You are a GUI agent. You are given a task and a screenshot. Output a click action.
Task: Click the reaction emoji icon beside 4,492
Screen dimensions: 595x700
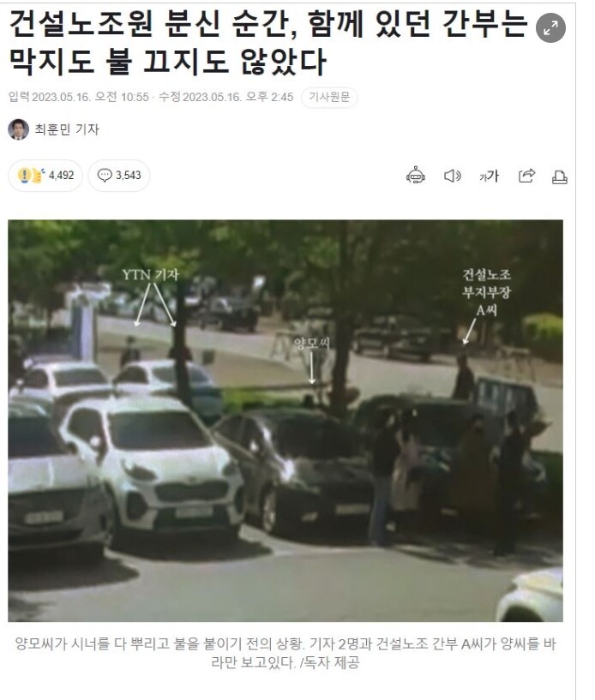[31, 175]
